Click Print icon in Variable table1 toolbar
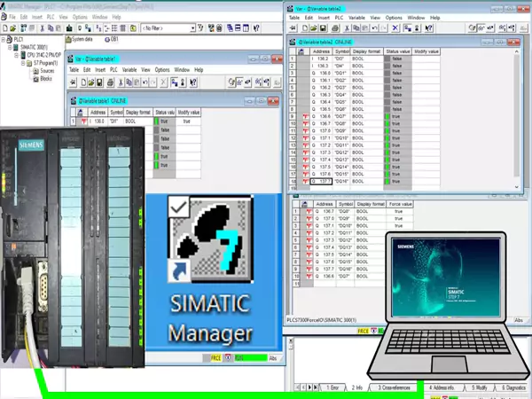The image size is (532, 399). (x=110, y=82)
